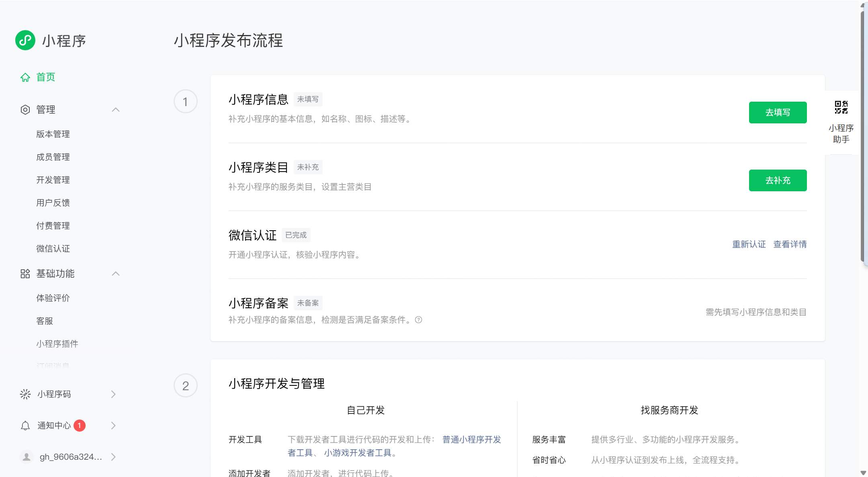The image size is (868, 477).
Task: Click the help question mark after 备案条件
Action: click(418, 320)
